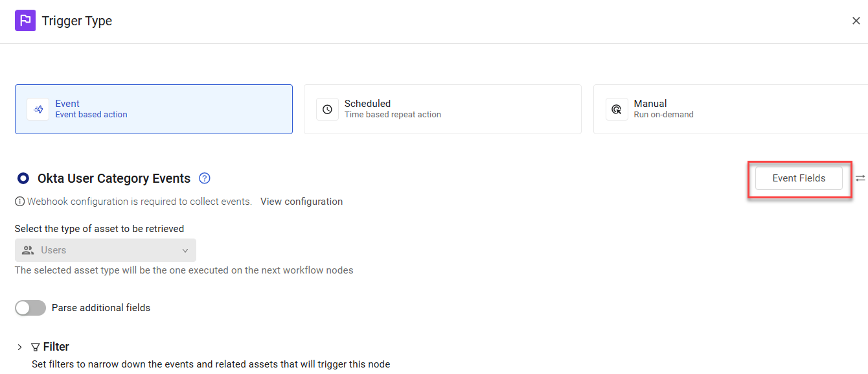Click the info icon next to Webhook configuration

19,202
